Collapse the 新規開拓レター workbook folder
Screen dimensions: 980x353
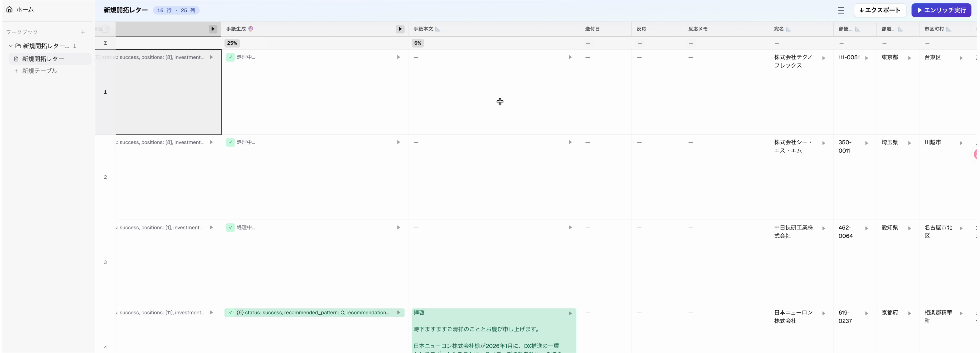coord(11,46)
